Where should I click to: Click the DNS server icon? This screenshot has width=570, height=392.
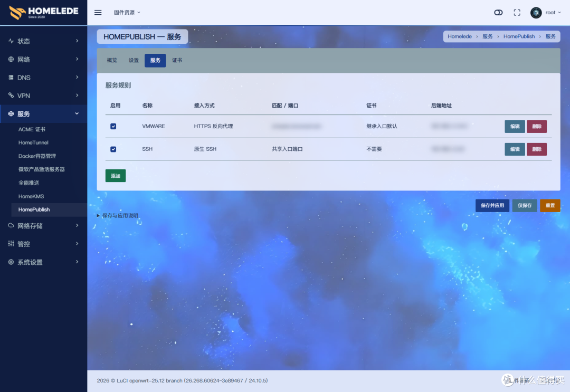pos(11,78)
